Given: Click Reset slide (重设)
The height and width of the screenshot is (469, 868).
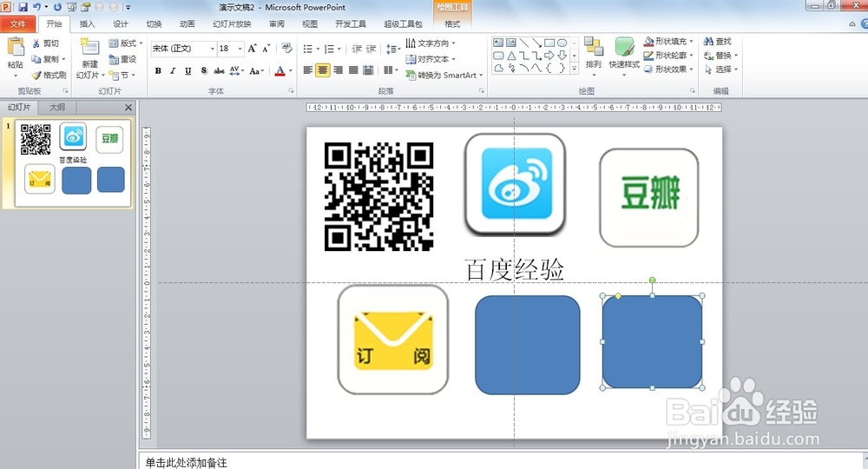Looking at the screenshot, I should point(122,59).
